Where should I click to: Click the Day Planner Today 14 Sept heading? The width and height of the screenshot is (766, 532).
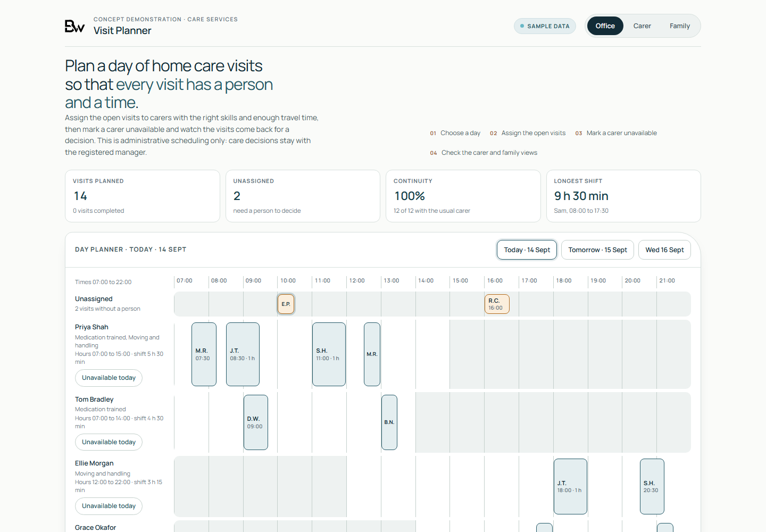(130, 250)
